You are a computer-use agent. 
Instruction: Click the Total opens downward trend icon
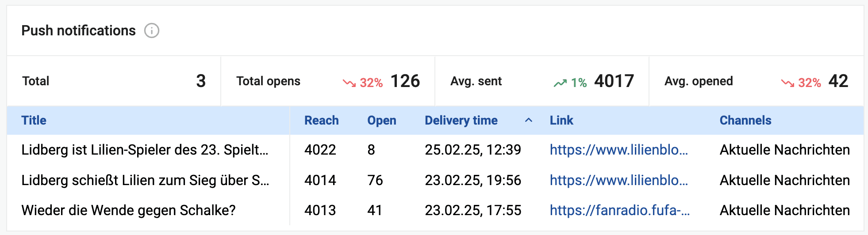tap(349, 83)
